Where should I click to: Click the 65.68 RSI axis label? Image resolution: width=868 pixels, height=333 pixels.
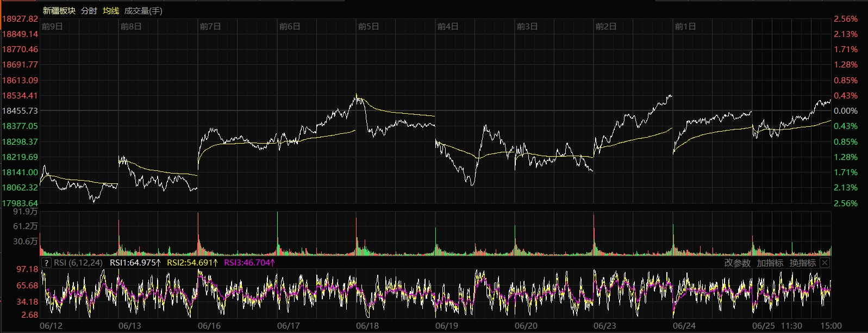point(27,285)
